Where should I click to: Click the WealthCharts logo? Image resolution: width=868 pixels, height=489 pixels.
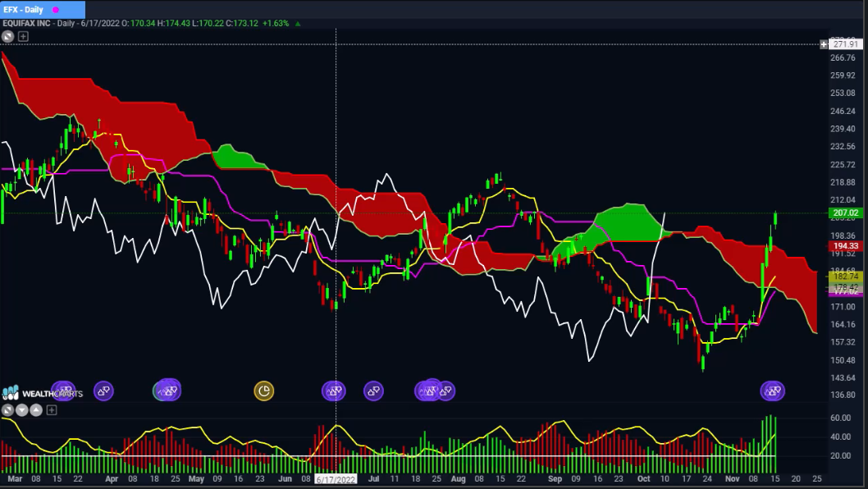pyautogui.click(x=43, y=393)
